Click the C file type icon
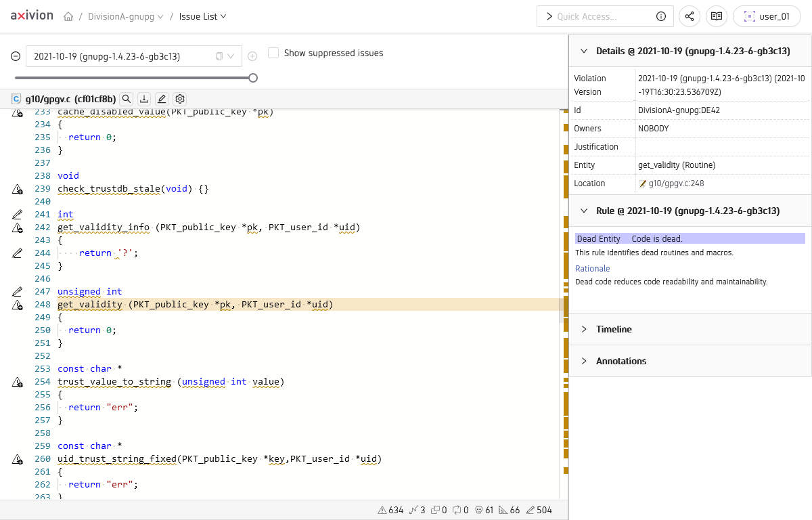812x520 pixels. pos(16,99)
